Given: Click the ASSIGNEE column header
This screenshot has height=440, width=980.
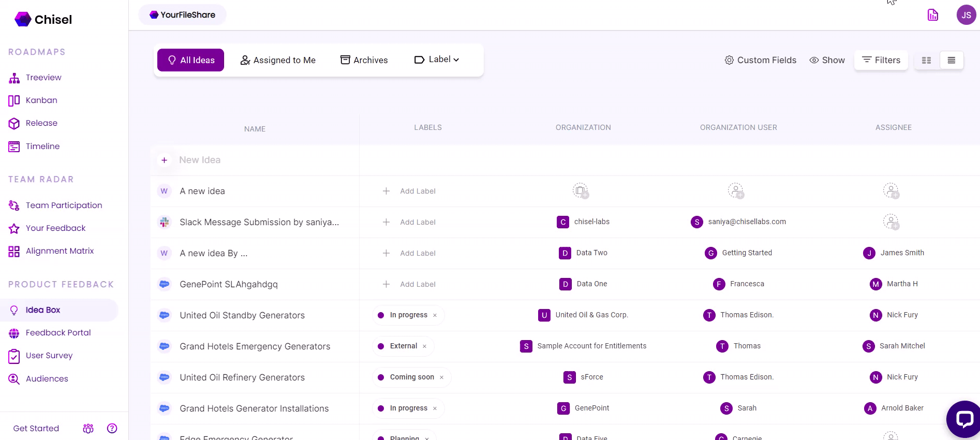Looking at the screenshot, I should [894, 128].
